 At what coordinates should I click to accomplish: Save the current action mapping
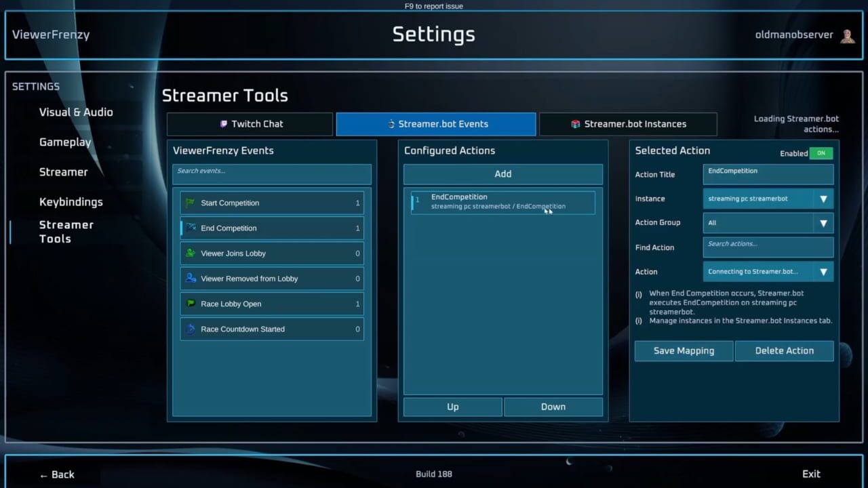tap(684, 350)
